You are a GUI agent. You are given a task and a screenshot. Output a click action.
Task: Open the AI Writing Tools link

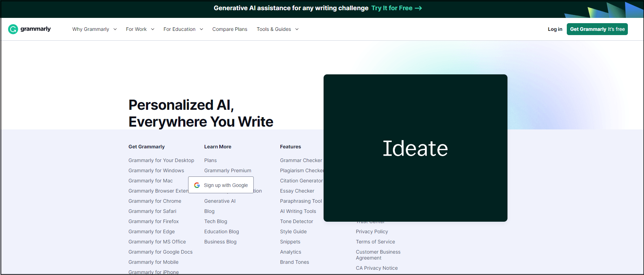click(x=298, y=211)
